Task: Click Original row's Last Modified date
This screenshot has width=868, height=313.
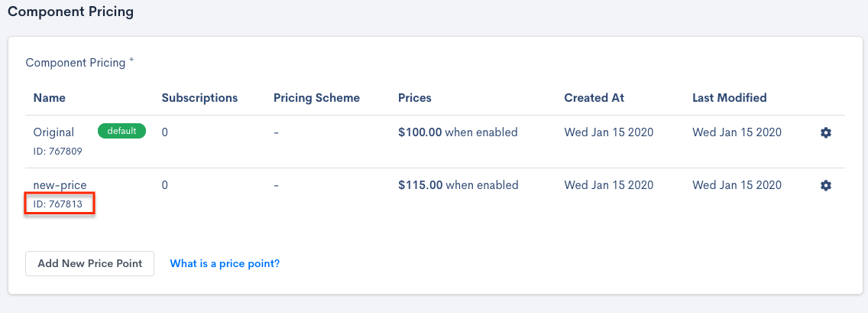Action: [737, 132]
